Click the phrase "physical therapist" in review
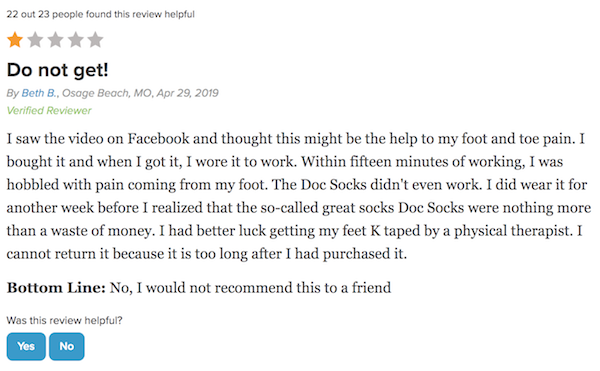Screen dimensions: 600x371 [x=515, y=231]
